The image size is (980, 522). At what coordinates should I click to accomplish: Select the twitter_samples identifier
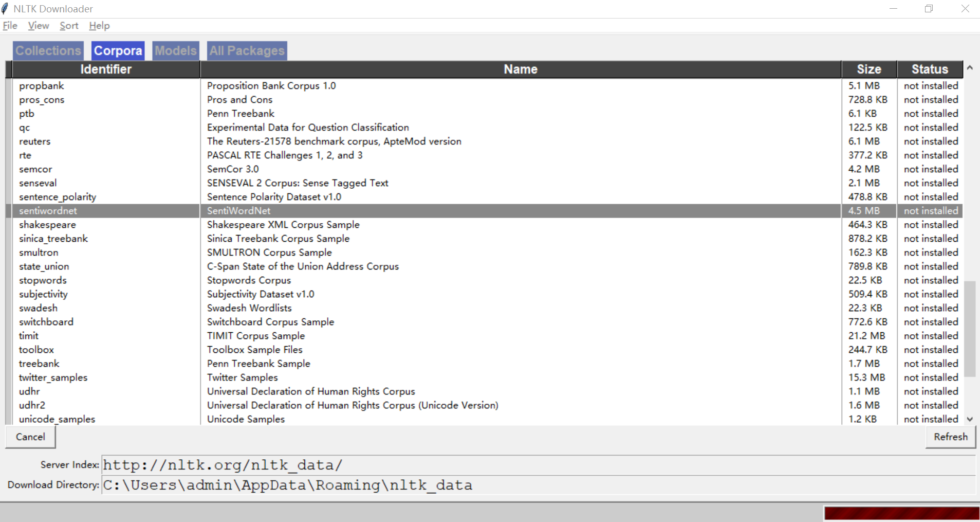point(53,377)
